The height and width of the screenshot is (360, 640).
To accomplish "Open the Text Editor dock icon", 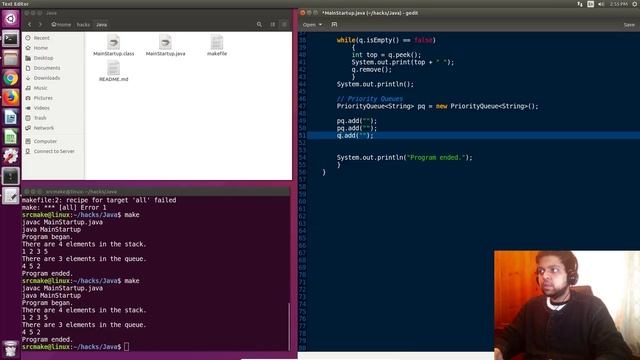I will click(11, 196).
